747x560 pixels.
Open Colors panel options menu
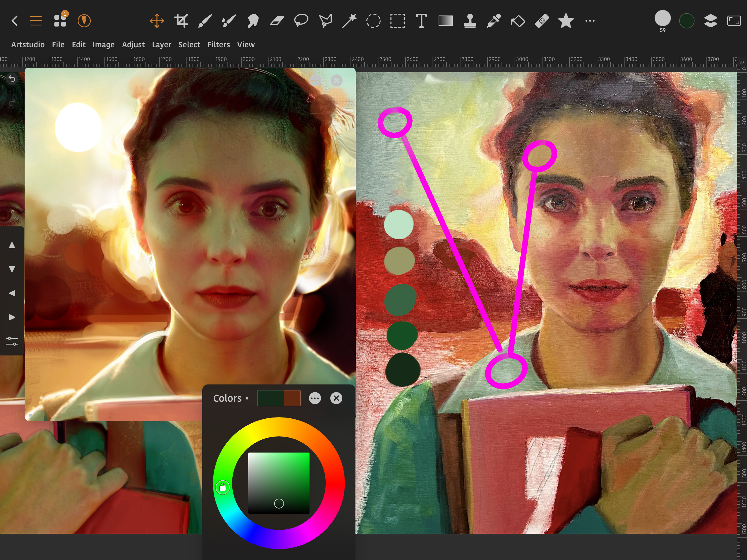[x=315, y=398]
